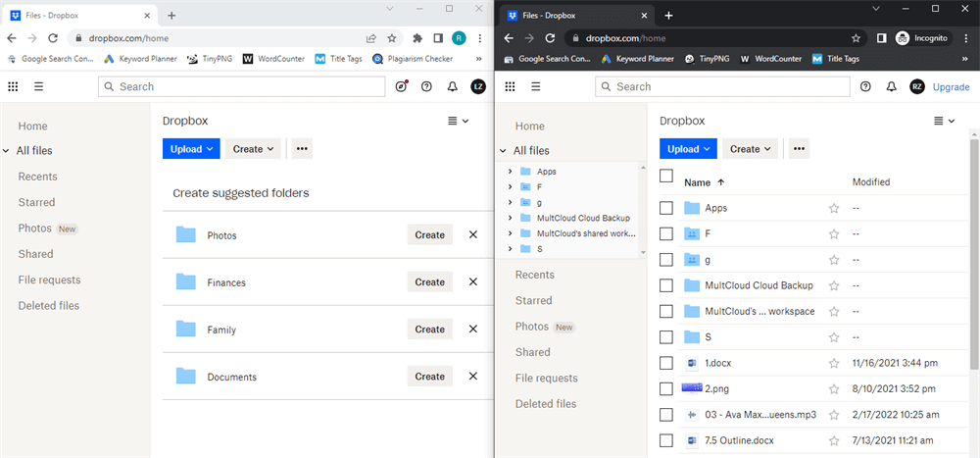Image resolution: width=980 pixels, height=458 pixels.
Task: Expand the Apps folder in the sidebar tree
Action: pos(511,172)
